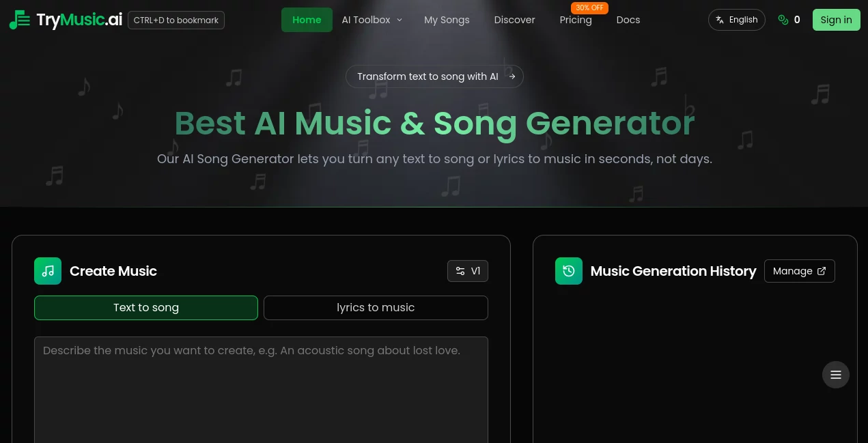Screen dimensions: 868x443
Task: Click the credits count 0
Action: 797,20
